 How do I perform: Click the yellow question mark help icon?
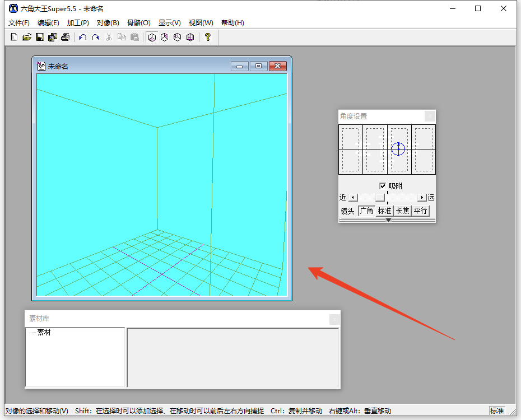pyautogui.click(x=207, y=38)
